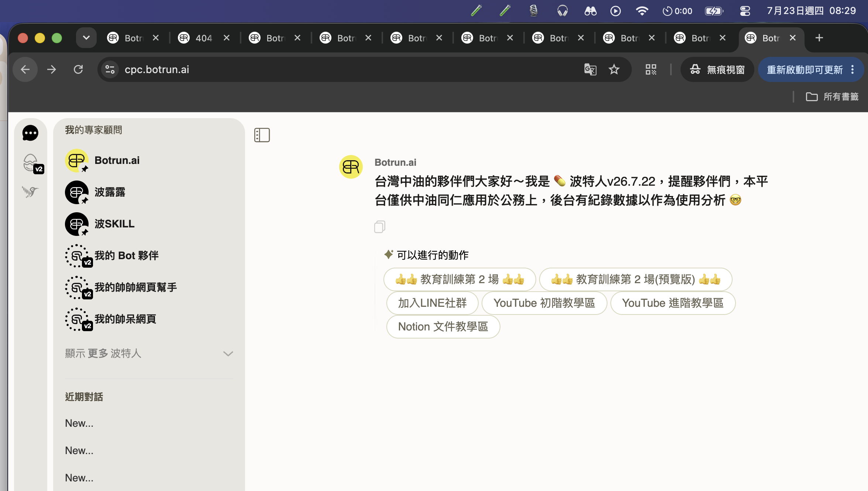Open 我的帥帥網頁幫手 in sidebar
Viewport: 868px width, 491px height.
(x=149, y=288)
